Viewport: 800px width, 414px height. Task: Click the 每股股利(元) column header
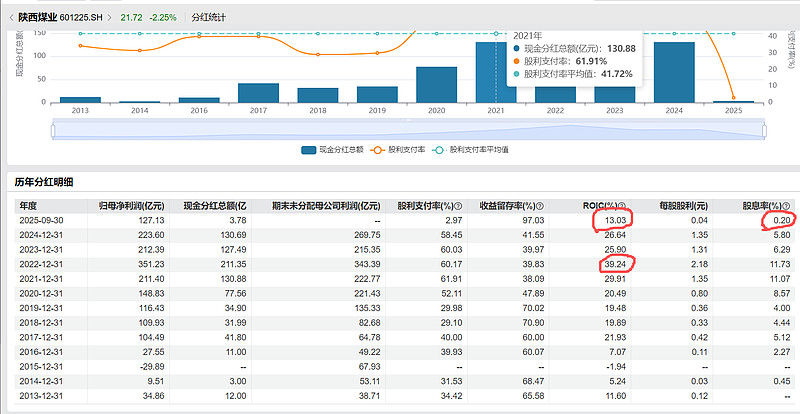684,204
